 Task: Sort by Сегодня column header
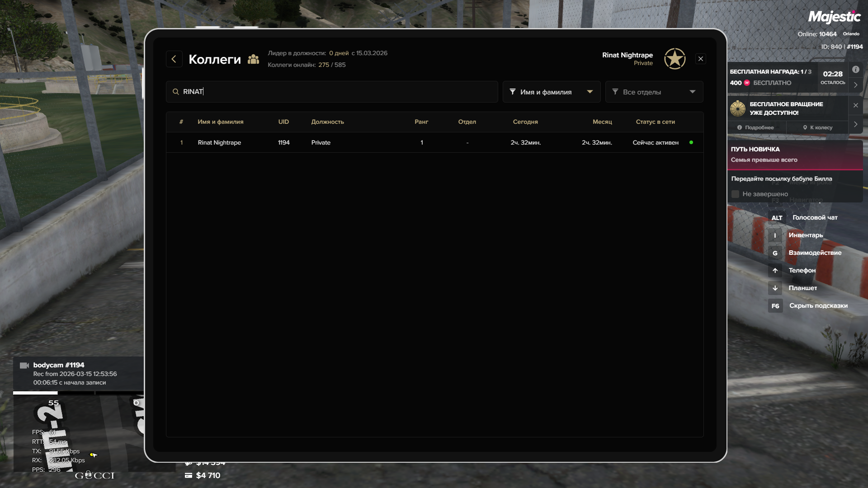coord(525,122)
